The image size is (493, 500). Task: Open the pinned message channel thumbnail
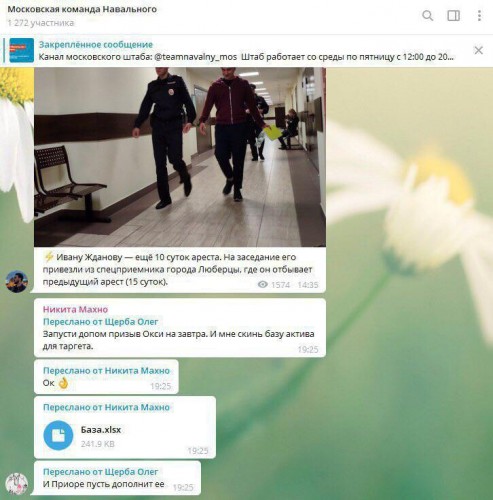coord(22,50)
